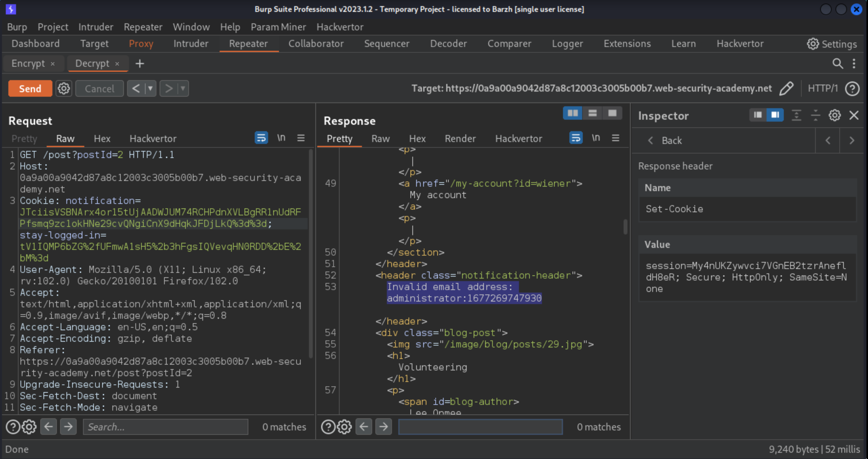This screenshot has width=868, height=459.
Task: Select top-bottom request/response layout
Action: (593, 113)
